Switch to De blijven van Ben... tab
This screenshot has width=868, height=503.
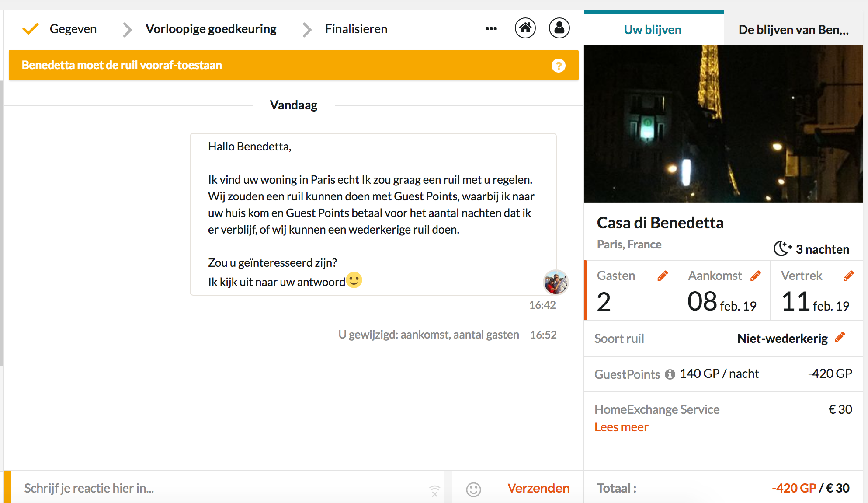(793, 30)
